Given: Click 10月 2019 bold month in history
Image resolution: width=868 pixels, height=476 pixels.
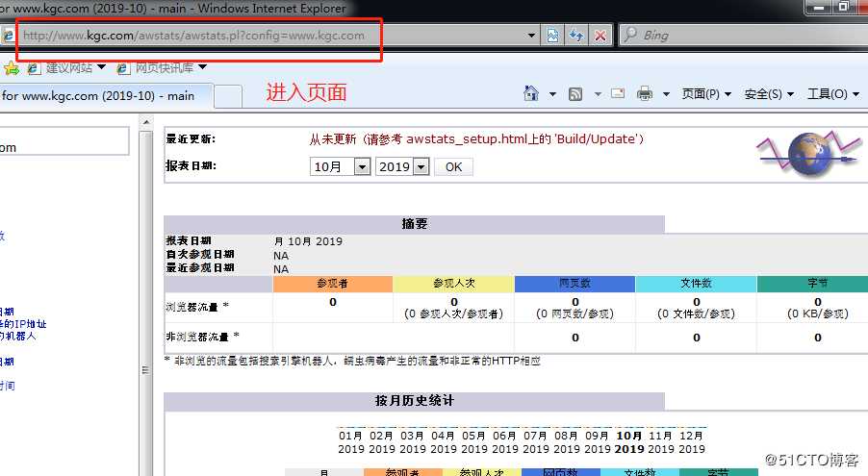Looking at the screenshot, I should click(x=629, y=442).
